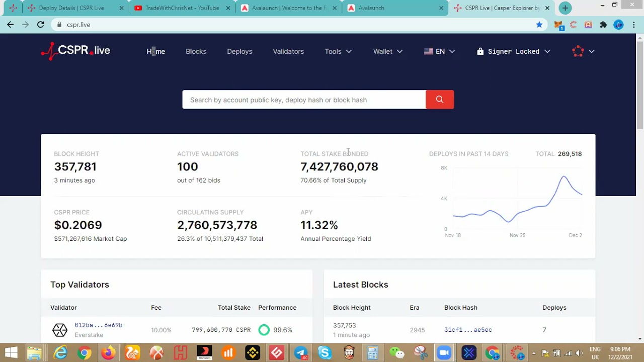Close the CSPR Live Casper Explorer tab

click(x=547, y=8)
